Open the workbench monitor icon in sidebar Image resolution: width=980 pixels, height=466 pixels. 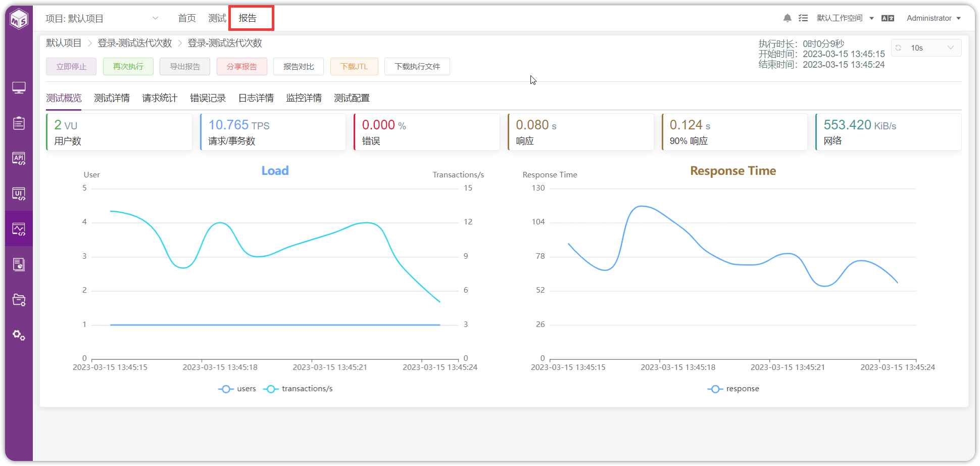click(x=19, y=88)
